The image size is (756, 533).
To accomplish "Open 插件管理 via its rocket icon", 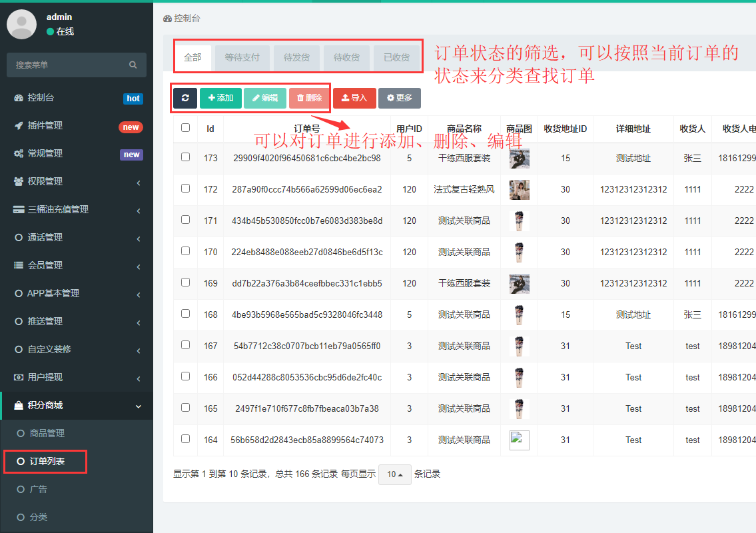I will (19, 126).
